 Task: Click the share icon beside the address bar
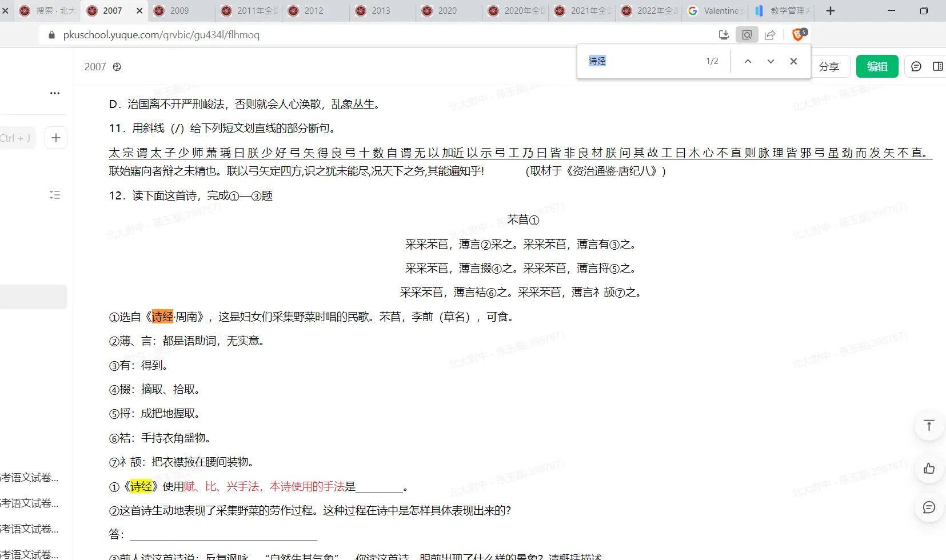click(770, 34)
